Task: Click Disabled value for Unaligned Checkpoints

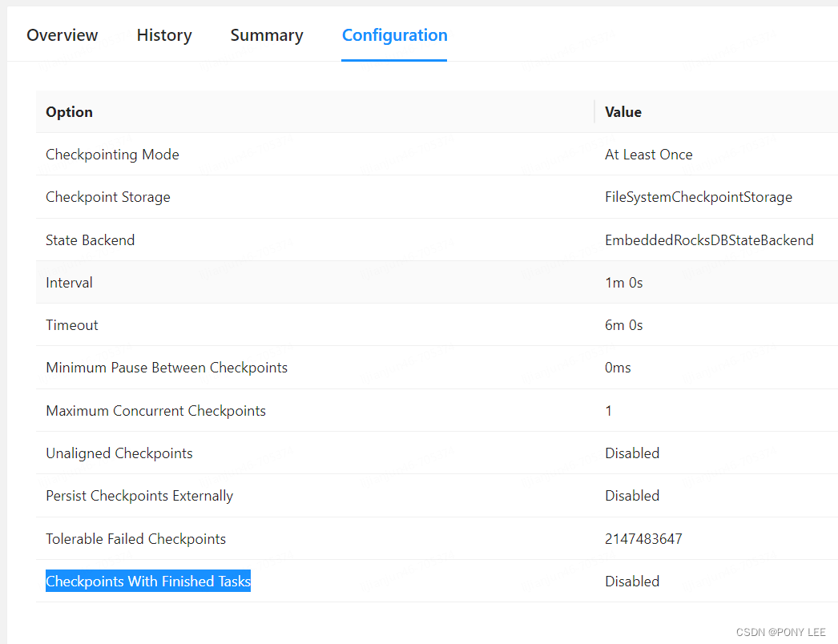Action: click(632, 453)
